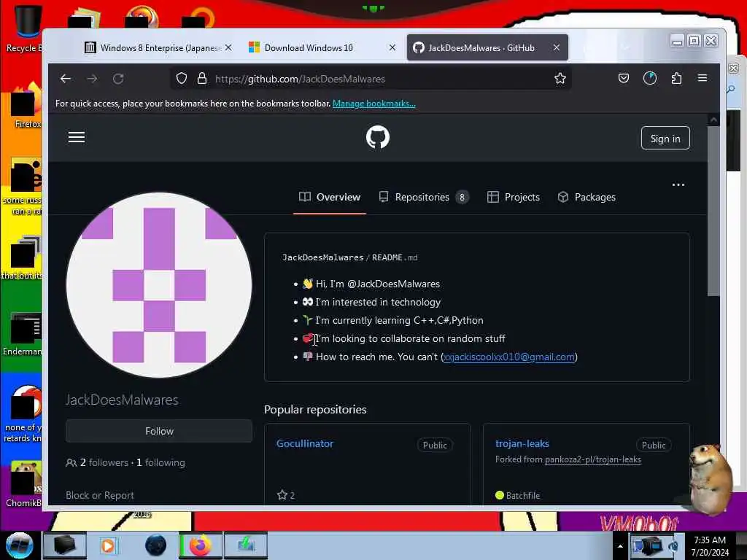Follow JackDoesMalwares
Viewport: 747px width, 560px height.
point(159,431)
